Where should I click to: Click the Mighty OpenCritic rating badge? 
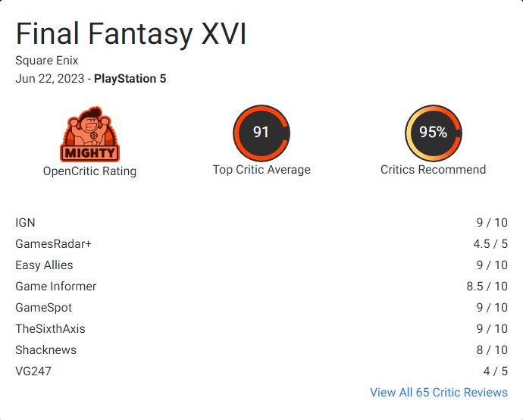coord(89,134)
